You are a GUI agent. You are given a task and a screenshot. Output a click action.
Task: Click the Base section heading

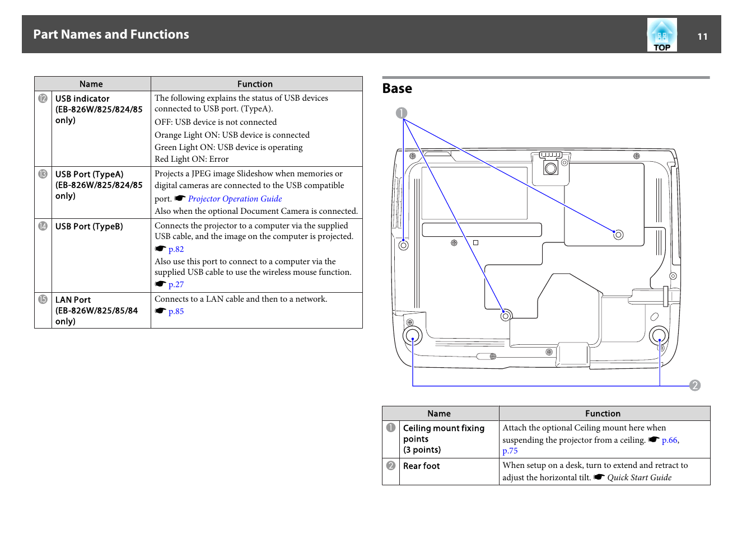coord(397,88)
